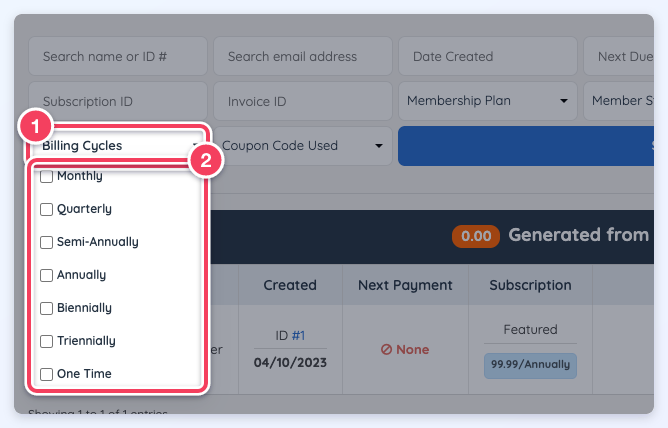Sort by the Subscription column header
Viewport: 668px width, 428px height.
[x=530, y=285]
